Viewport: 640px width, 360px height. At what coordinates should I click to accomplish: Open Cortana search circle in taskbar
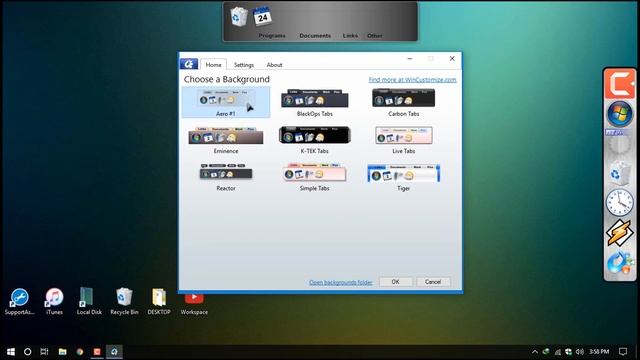[27, 351]
